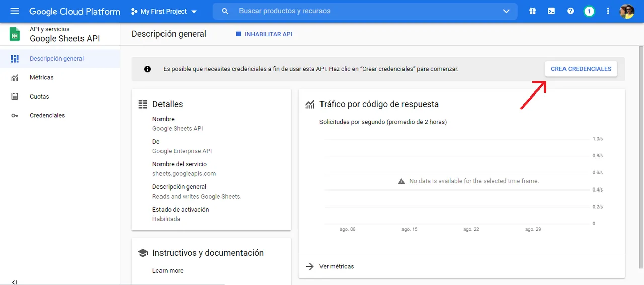Click the Estado de activación label

(181, 210)
